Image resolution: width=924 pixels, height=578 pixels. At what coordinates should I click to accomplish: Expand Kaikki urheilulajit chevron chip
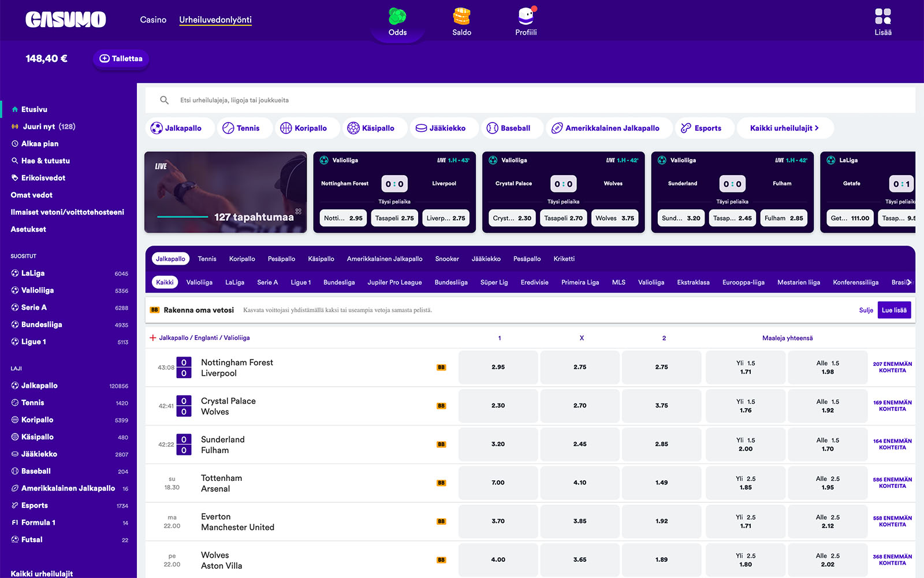[784, 128]
